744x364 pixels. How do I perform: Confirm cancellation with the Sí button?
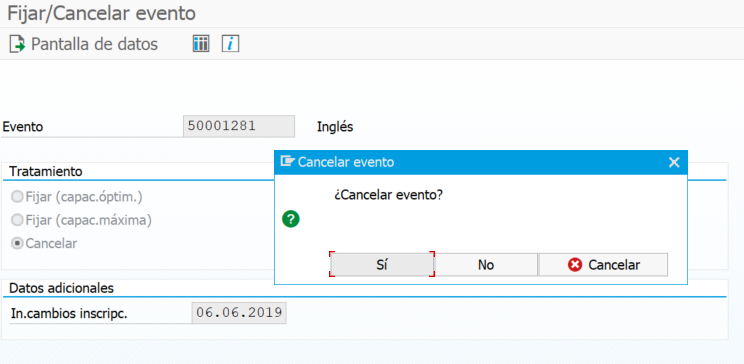tap(382, 265)
